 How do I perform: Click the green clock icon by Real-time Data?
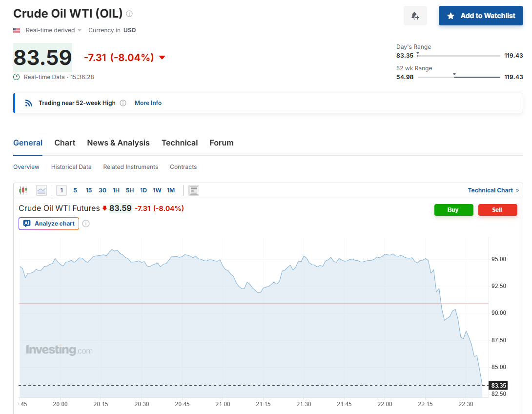tap(16, 77)
